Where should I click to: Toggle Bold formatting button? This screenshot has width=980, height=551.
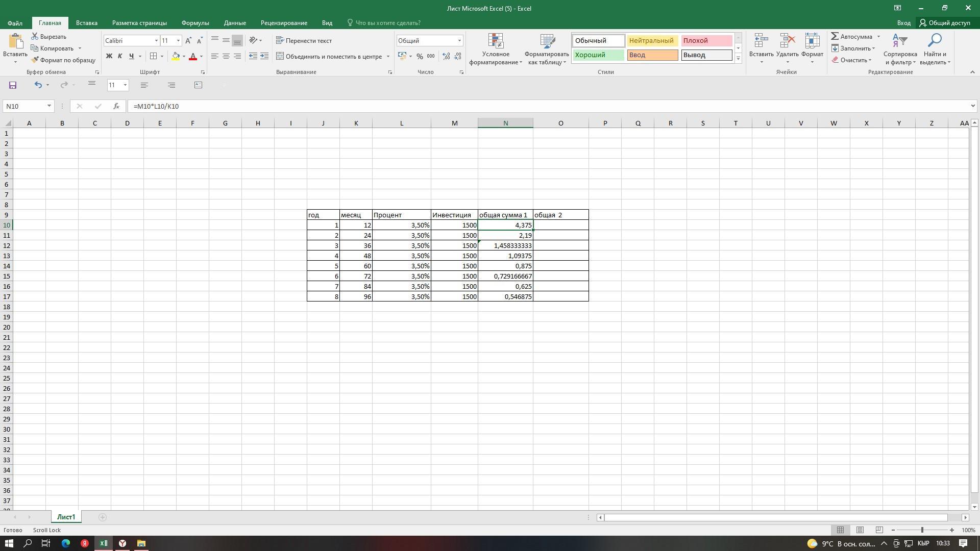tap(109, 57)
